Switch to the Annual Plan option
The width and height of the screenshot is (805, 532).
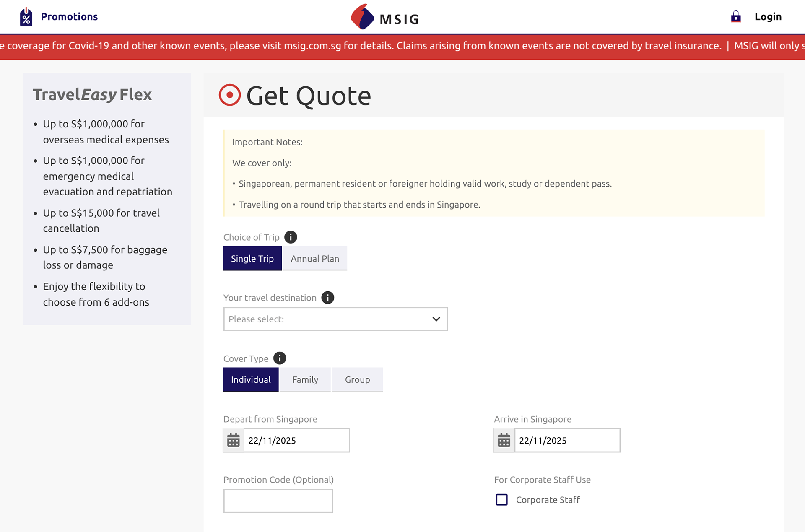pos(315,259)
